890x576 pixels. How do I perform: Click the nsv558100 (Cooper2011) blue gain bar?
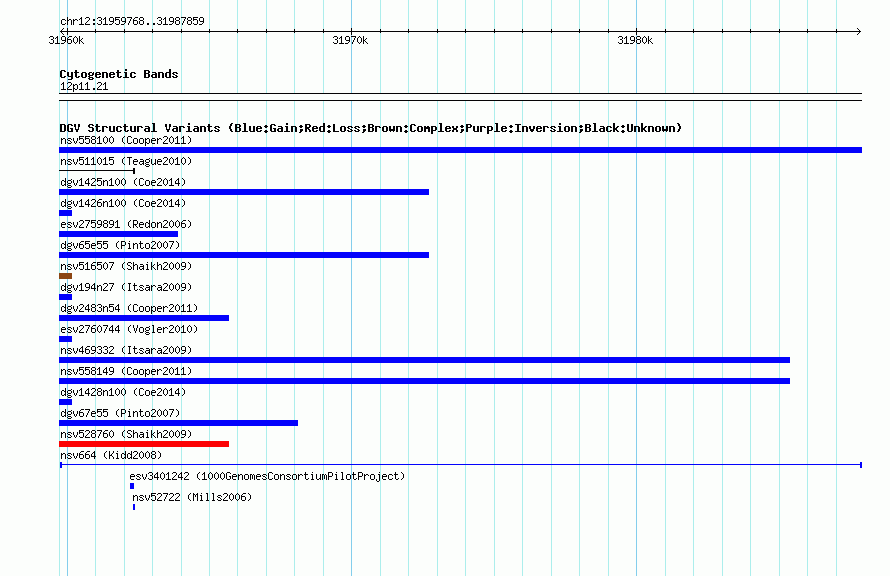coord(460,150)
